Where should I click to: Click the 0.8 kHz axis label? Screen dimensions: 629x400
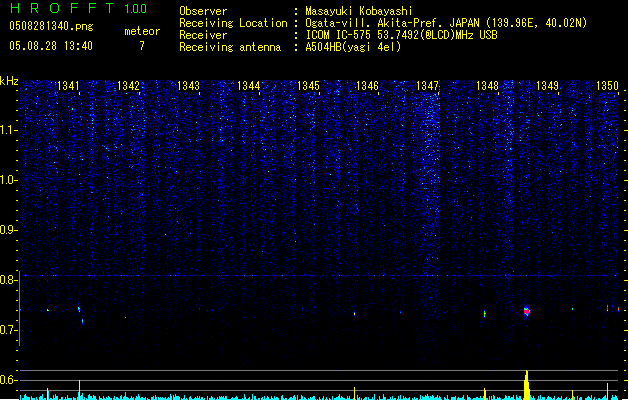tap(9, 280)
